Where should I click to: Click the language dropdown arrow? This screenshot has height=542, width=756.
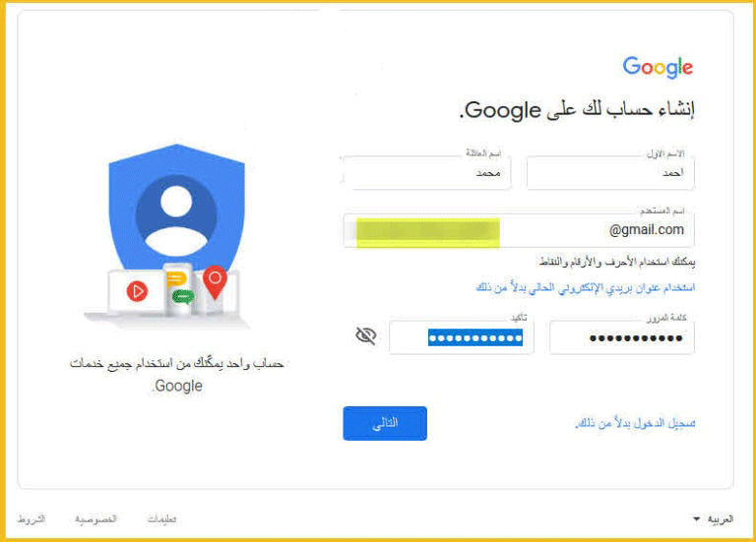(696, 518)
